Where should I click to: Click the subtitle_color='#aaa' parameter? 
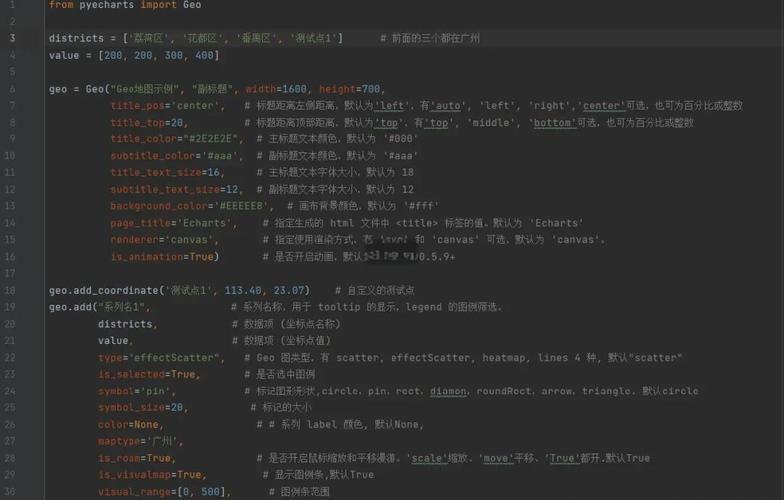coord(174,156)
